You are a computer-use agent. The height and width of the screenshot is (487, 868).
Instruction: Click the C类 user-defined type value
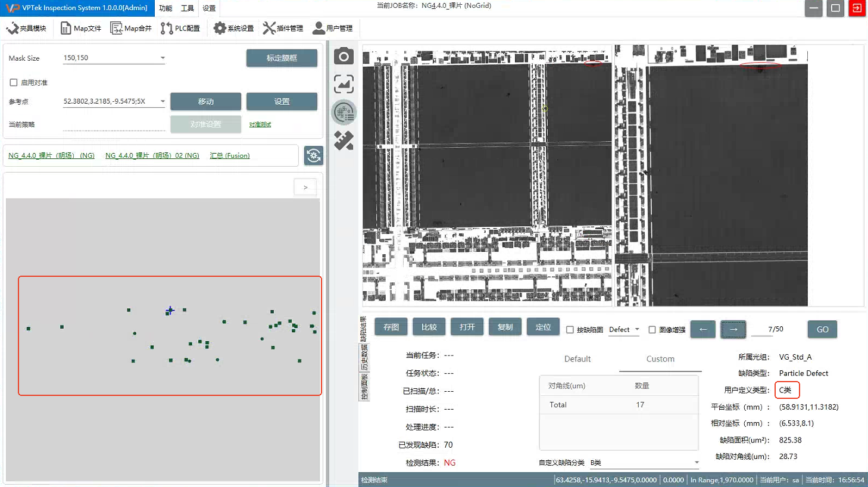[786, 390]
